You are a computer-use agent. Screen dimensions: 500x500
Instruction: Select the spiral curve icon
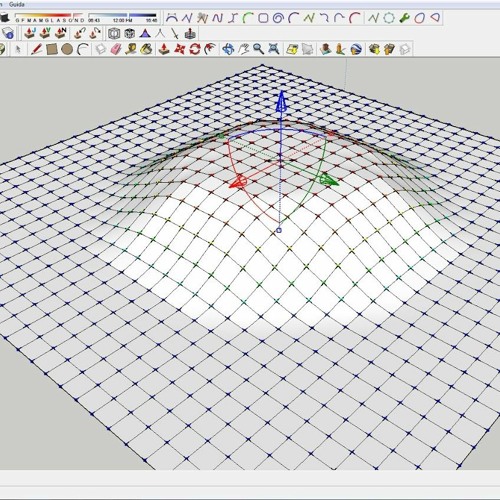tap(278, 18)
